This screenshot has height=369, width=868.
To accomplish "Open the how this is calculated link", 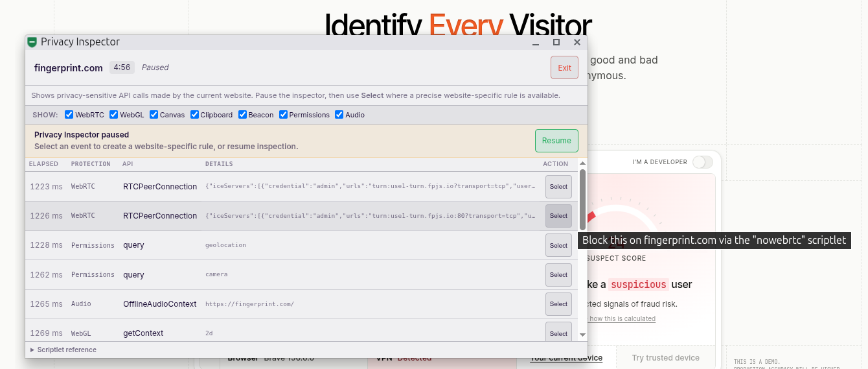I will 622,318.
